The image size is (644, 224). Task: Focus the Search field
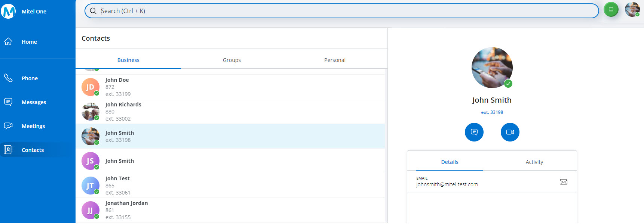click(341, 11)
